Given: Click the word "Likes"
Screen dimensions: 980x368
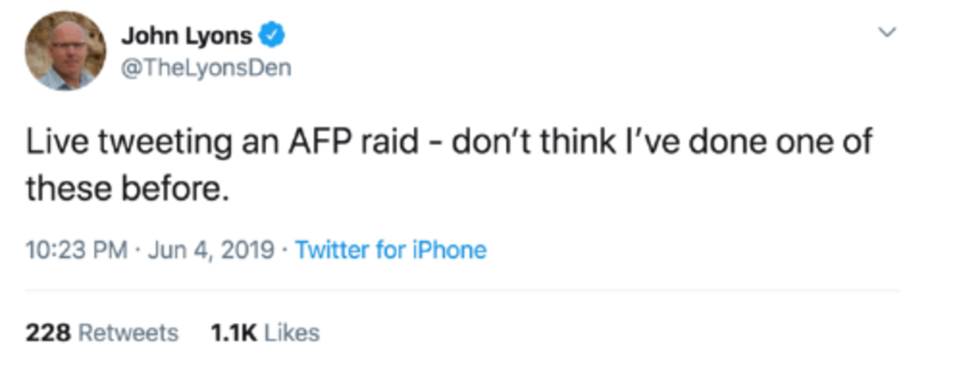Looking at the screenshot, I should tap(292, 333).
